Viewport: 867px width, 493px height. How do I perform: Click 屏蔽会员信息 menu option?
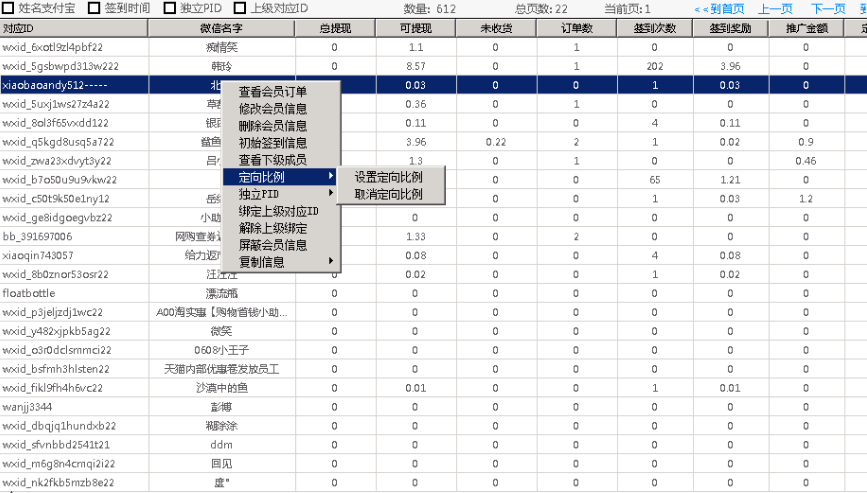point(272,245)
